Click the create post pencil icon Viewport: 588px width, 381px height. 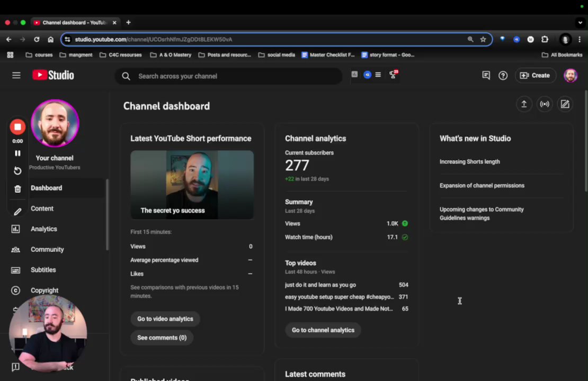565,104
